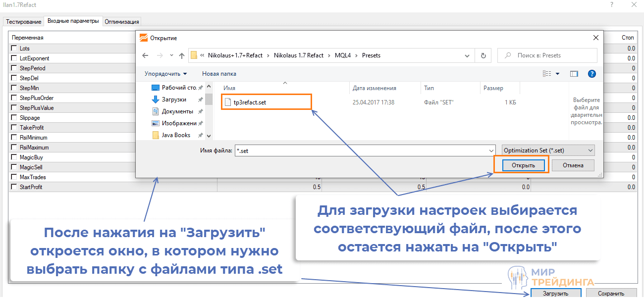The width and height of the screenshot is (644, 298).
Task: Click the Back arrow in file dialog
Action: tap(145, 55)
